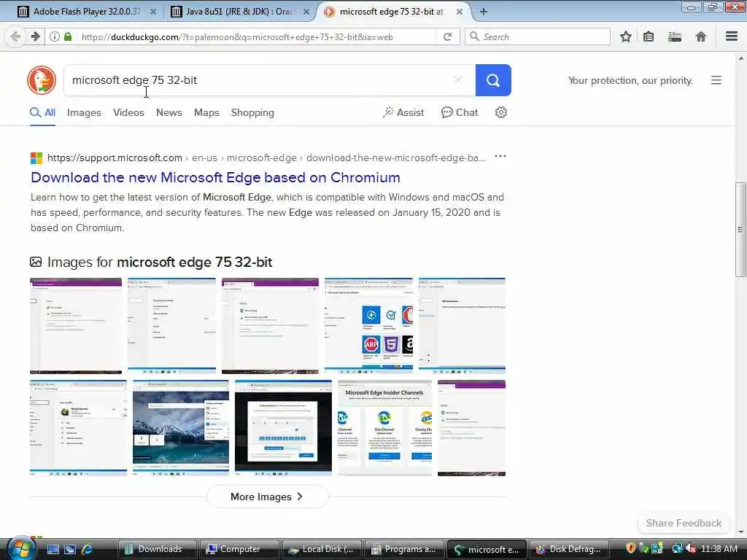Image resolution: width=747 pixels, height=560 pixels.
Task: Open the Shopping search tab
Action: pyautogui.click(x=252, y=112)
